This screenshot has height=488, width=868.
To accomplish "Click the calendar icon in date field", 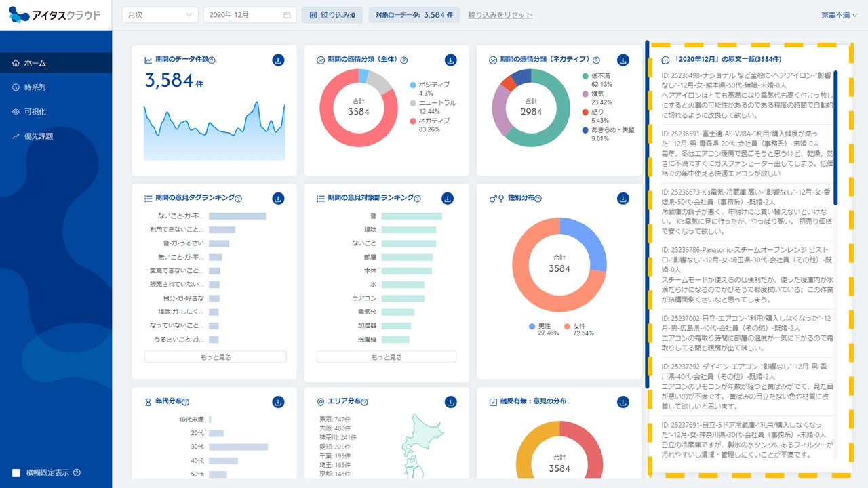I will (x=287, y=15).
